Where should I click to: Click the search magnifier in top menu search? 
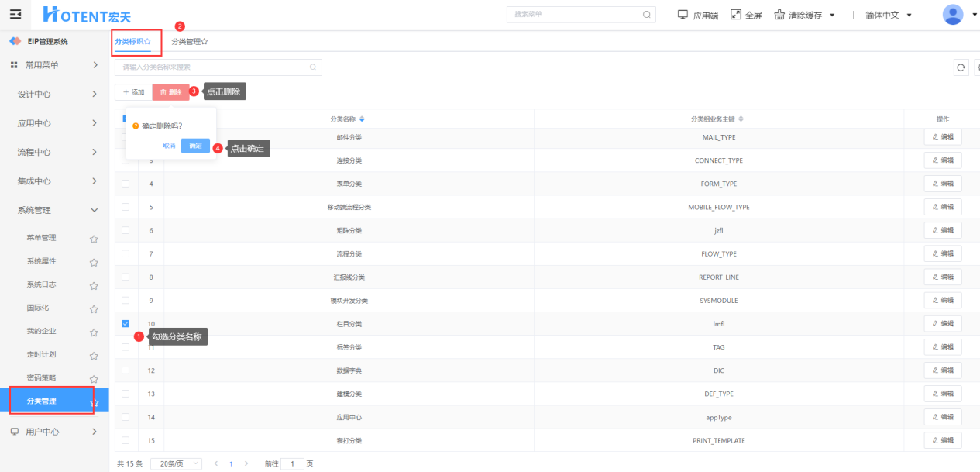pyautogui.click(x=647, y=15)
